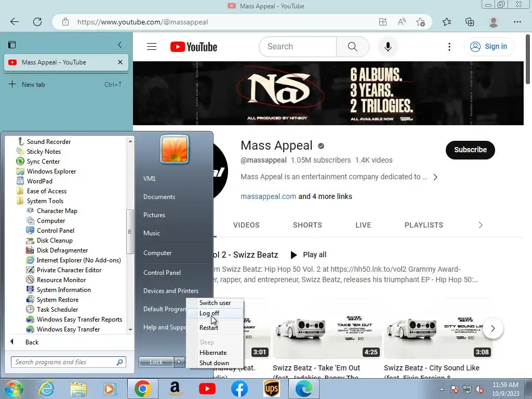Image resolution: width=532 pixels, height=399 pixels.
Task: Open the Favorites list
Action: coord(447,22)
